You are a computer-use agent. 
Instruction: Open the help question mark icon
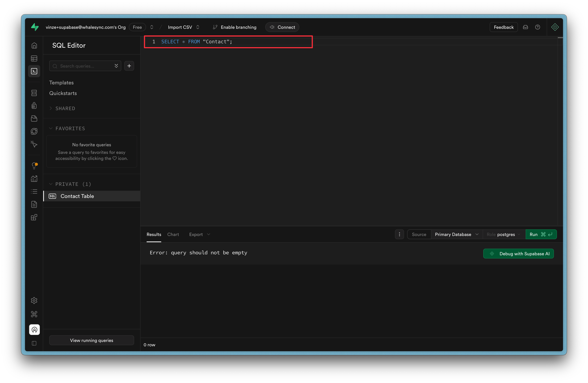tap(538, 27)
